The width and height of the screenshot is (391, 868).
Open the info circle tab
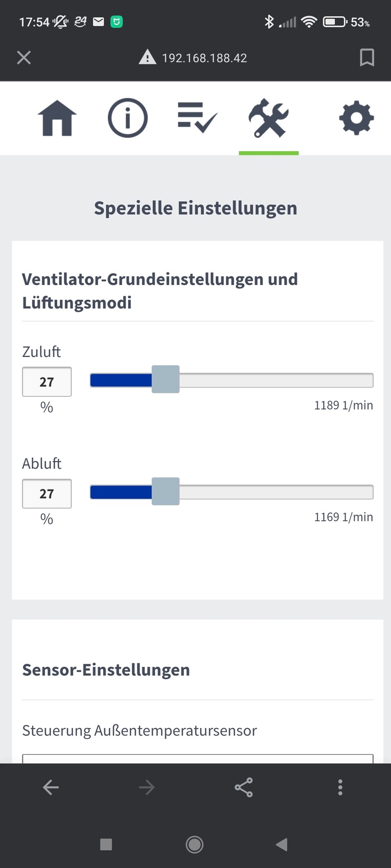click(127, 118)
